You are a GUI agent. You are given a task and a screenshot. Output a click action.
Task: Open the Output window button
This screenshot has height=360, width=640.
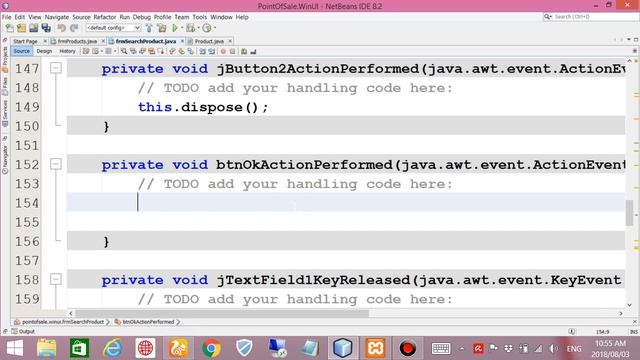coord(23,331)
